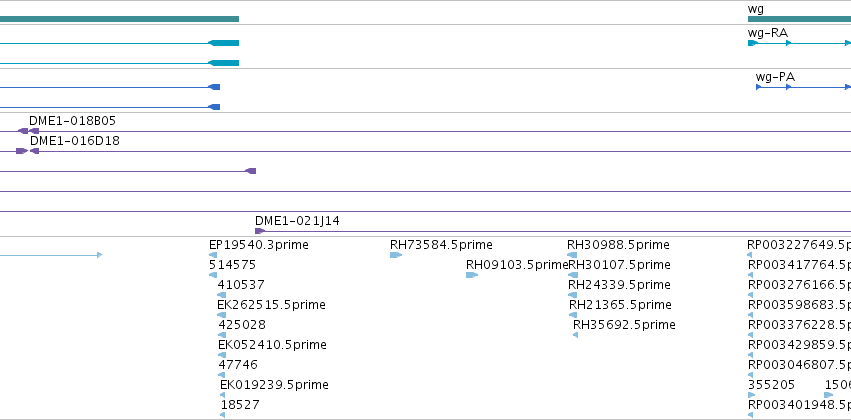Viewport: 851px width, 420px height.
Task: Click the wg gene bar
Action: (x=799, y=19)
